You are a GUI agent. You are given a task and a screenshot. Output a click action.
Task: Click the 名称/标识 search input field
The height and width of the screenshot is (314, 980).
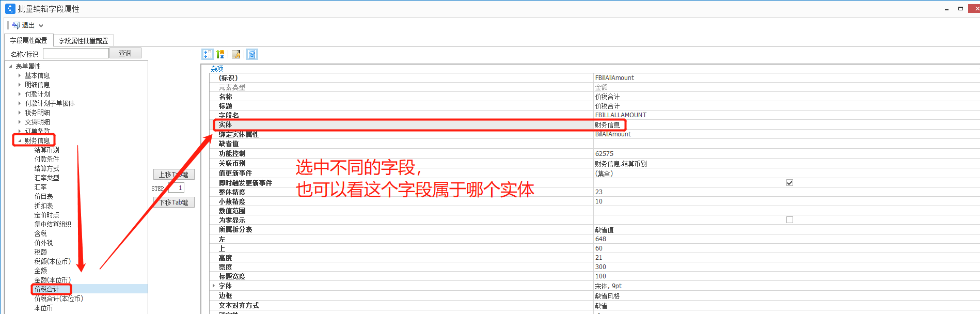tap(76, 53)
